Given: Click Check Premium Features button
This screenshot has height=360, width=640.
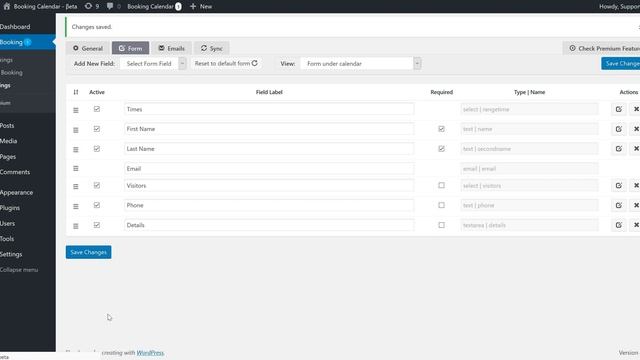Looking at the screenshot, I should (602, 48).
